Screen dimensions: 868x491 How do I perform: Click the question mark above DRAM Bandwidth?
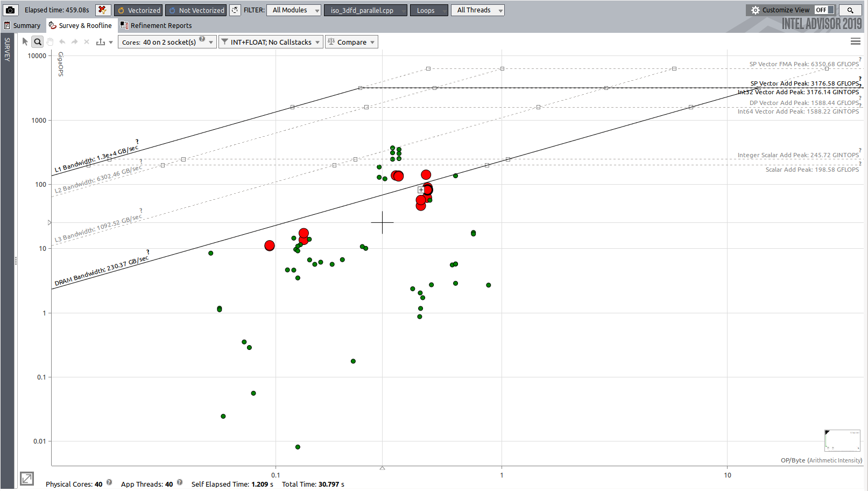[x=148, y=252]
